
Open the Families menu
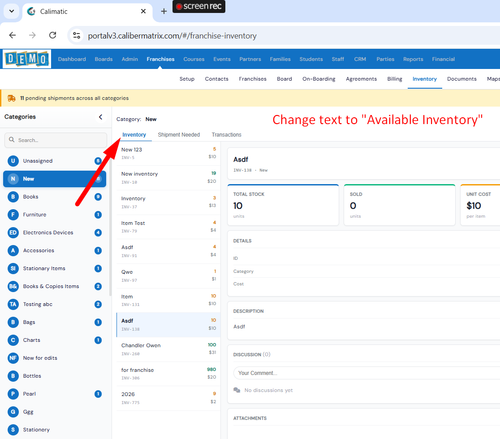[x=280, y=59]
